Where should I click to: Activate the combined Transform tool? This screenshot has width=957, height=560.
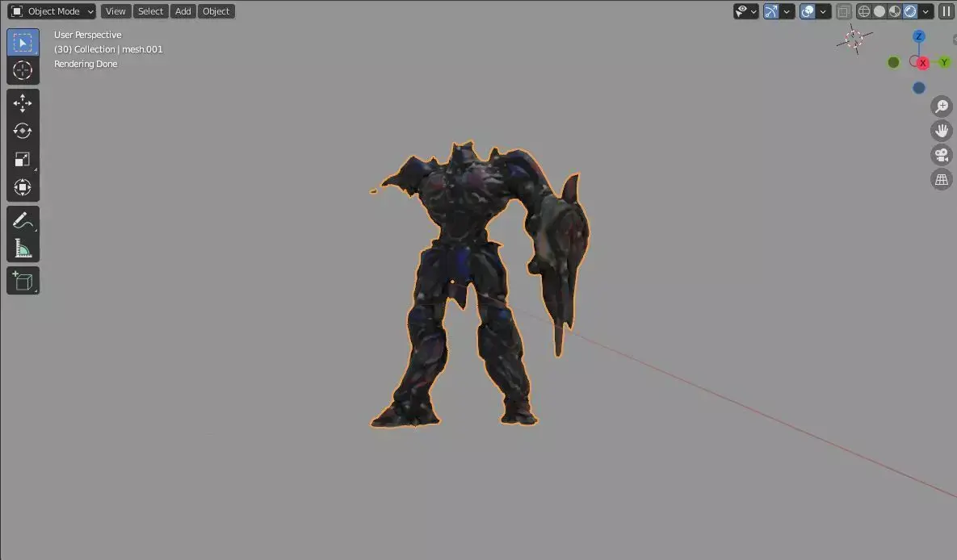pos(23,187)
